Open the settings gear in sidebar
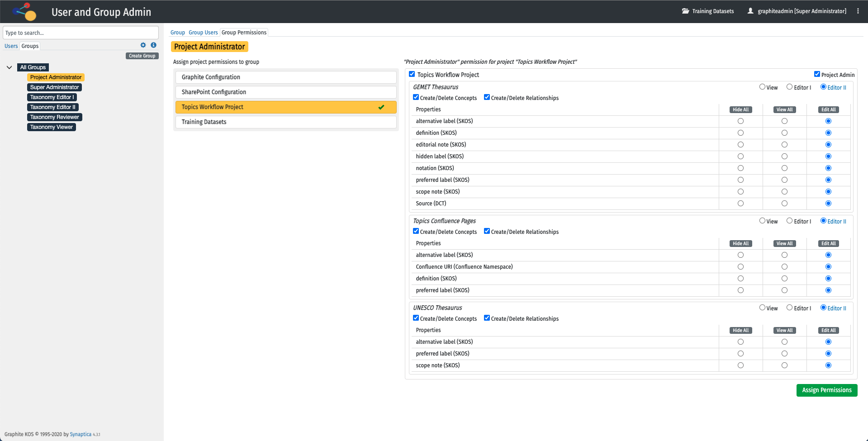Viewport: 868px width, 441px height. 143,45
